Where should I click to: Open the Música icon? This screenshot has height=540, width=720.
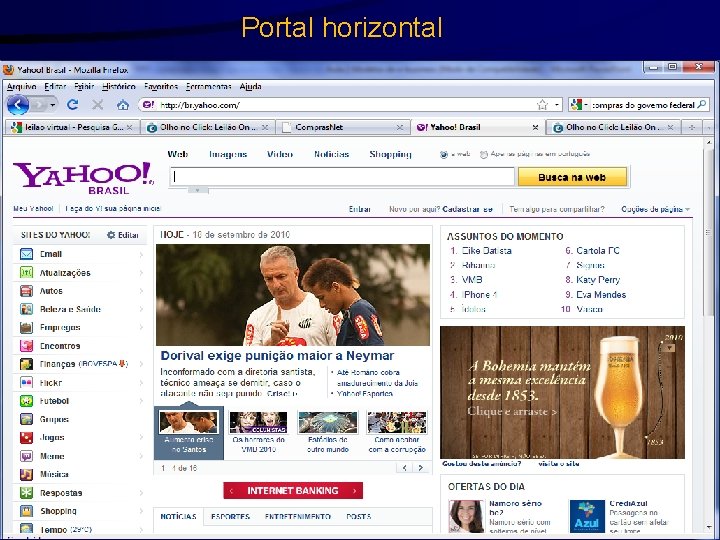[x=26, y=474]
